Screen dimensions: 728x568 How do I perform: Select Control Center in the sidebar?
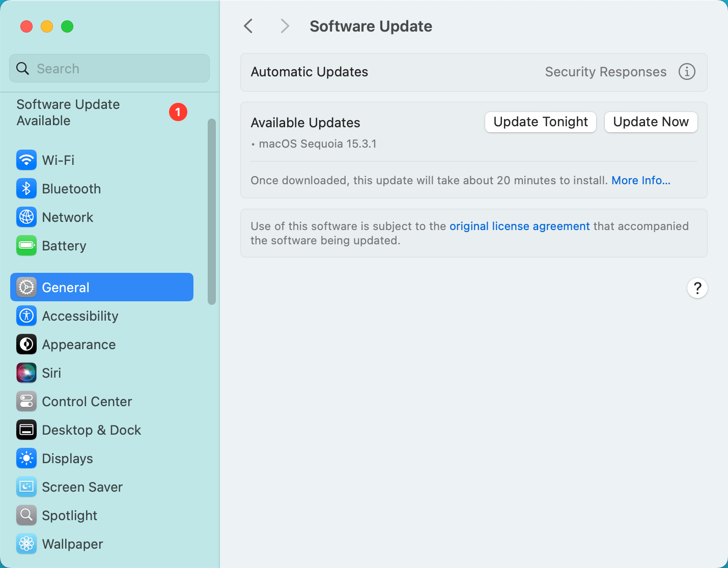(87, 401)
